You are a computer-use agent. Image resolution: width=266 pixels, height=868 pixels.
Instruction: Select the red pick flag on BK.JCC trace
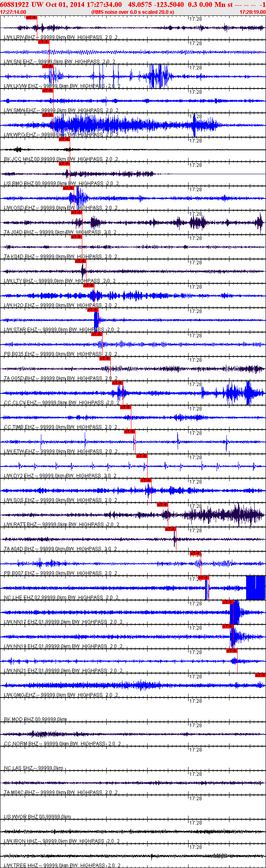pos(64,139)
